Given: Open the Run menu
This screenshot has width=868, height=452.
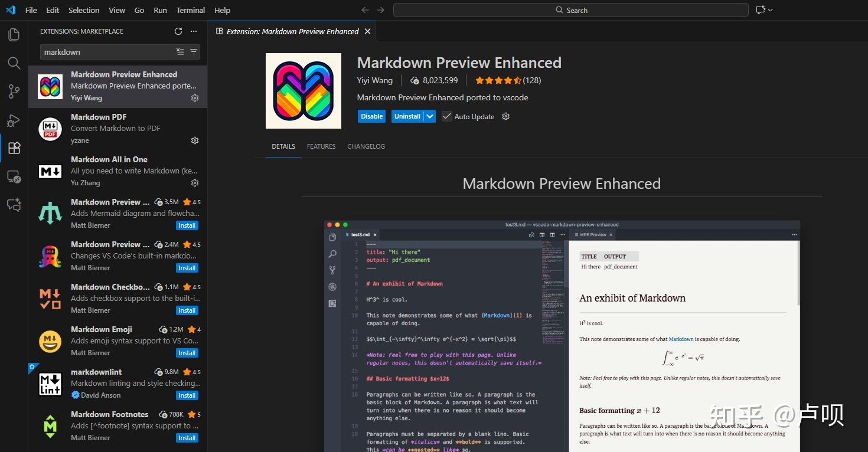Looking at the screenshot, I should (160, 10).
